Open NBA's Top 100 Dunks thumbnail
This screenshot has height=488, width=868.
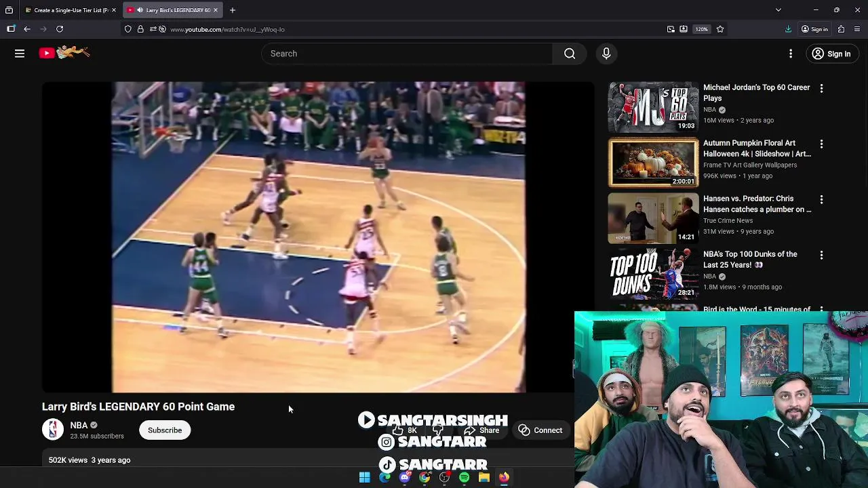(653, 274)
